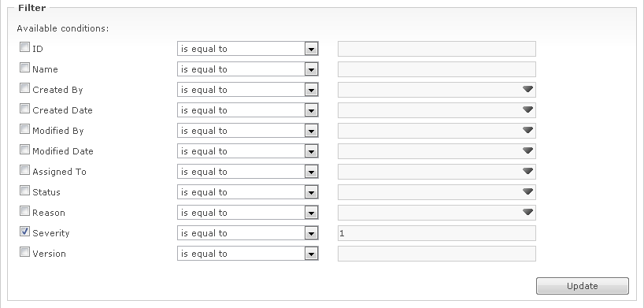The height and width of the screenshot is (308, 644).
Task: Select the Version value text field
Action: [437, 254]
